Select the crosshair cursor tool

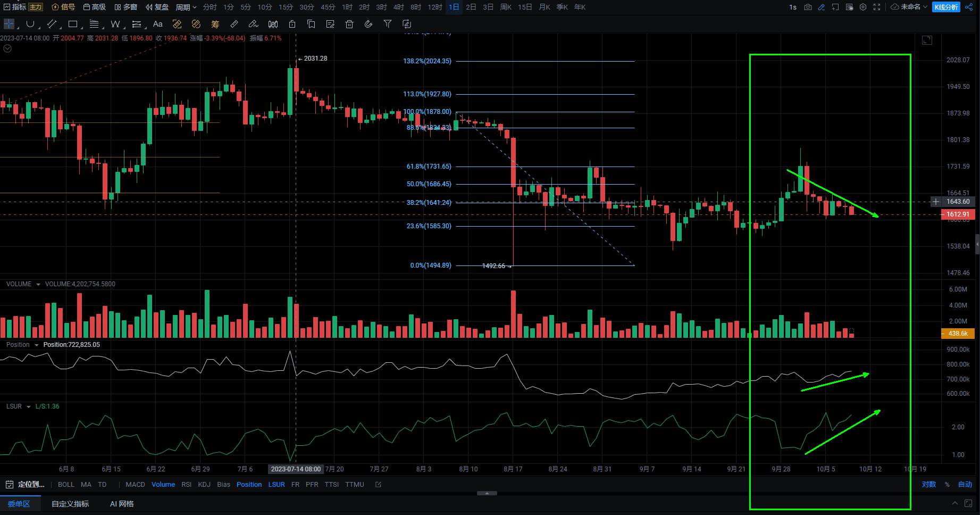[x=9, y=24]
